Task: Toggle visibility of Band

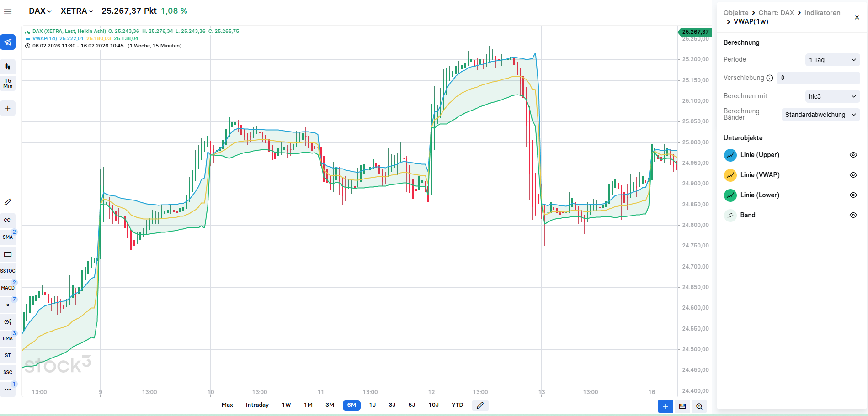Action: point(853,215)
